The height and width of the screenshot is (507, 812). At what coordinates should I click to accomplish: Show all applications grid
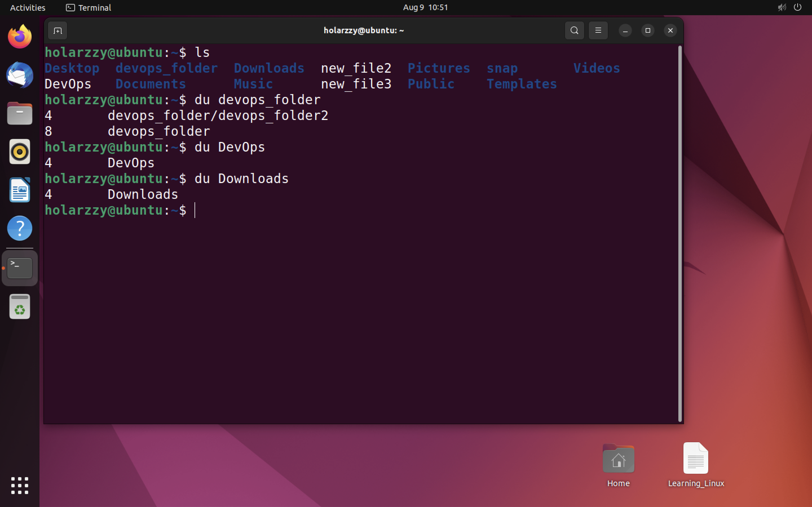pyautogui.click(x=19, y=485)
